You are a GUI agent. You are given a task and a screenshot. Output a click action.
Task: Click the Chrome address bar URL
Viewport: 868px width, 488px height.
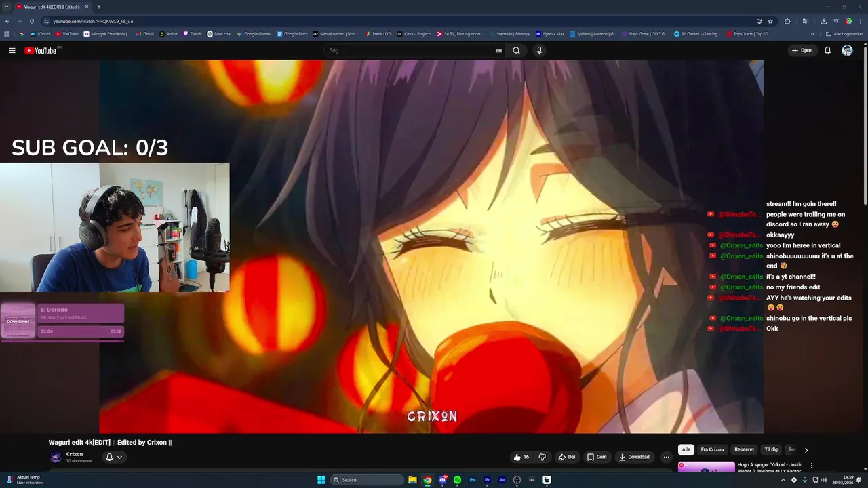point(93,21)
